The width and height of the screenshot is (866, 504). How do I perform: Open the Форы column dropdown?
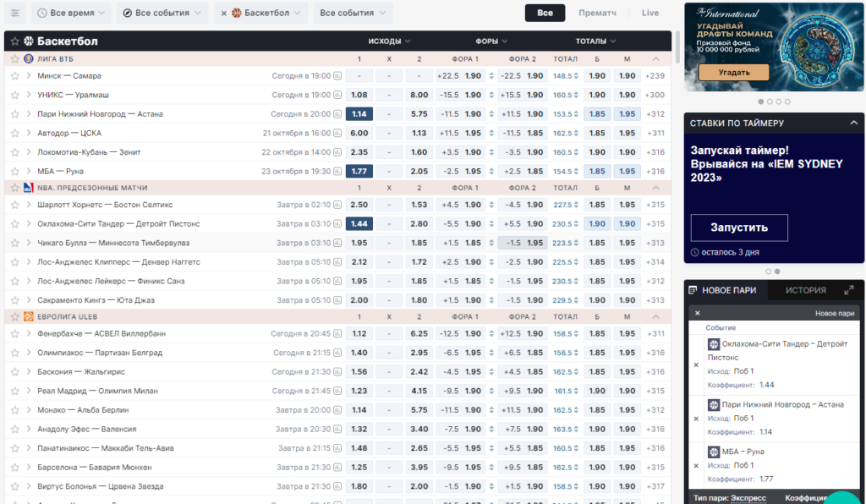(491, 41)
